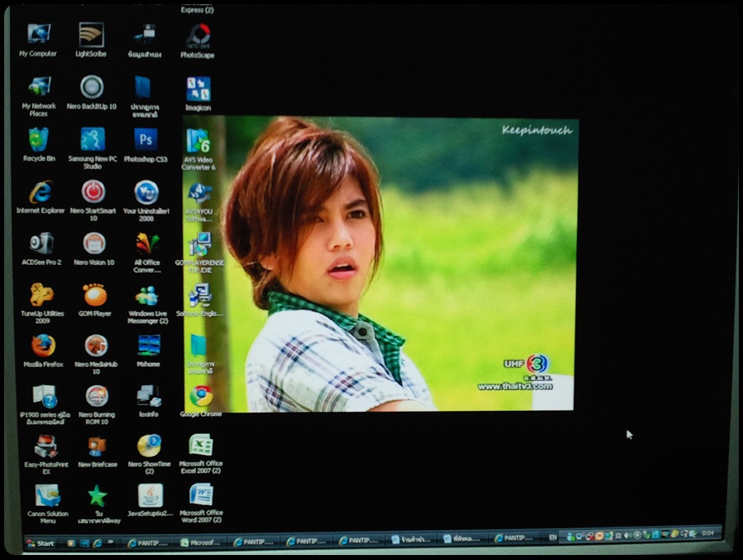Expand the quick launch overflow chevron

pos(110,542)
